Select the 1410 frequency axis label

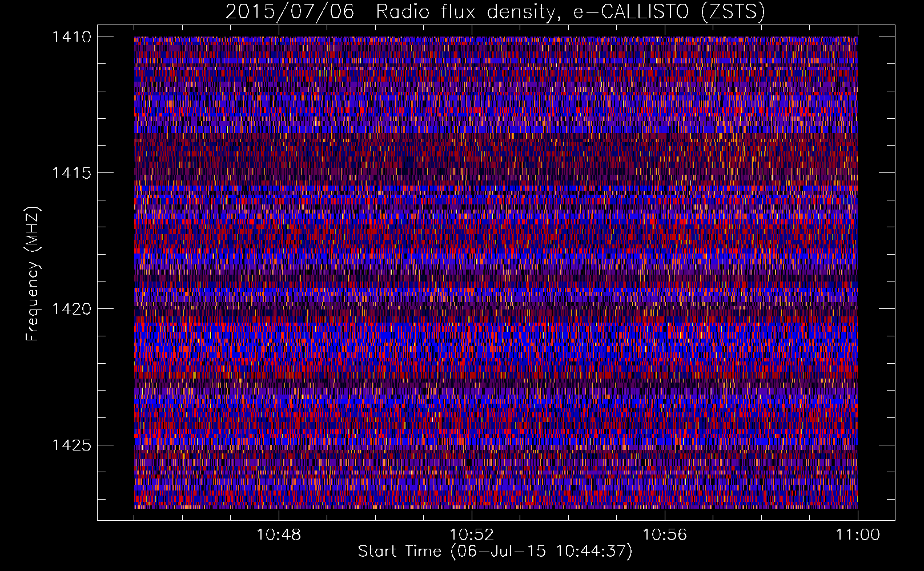click(x=71, y=37)
